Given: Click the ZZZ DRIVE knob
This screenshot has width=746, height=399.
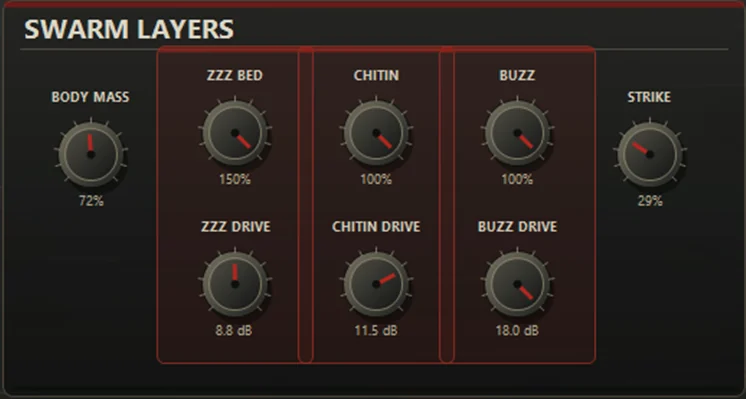Looking at the screenshot, I should pos(235,284).
